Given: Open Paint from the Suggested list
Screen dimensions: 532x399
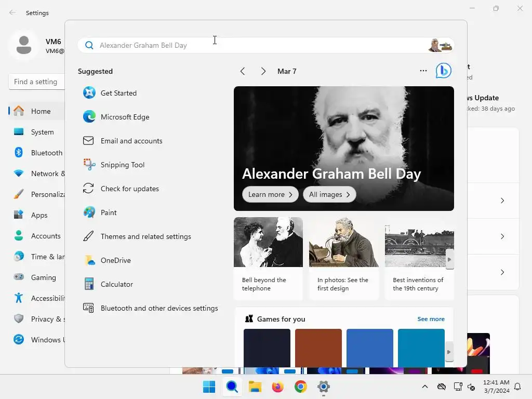Looking at the screenshot, I should (x=100, y=212).
